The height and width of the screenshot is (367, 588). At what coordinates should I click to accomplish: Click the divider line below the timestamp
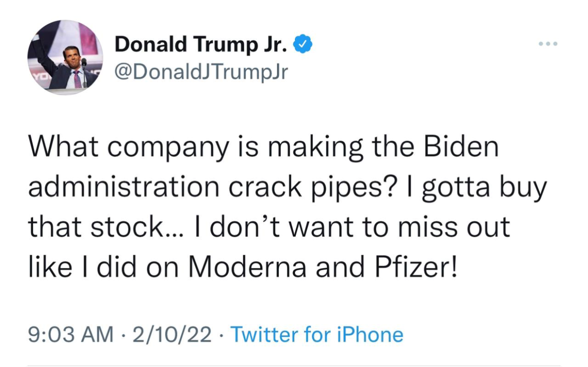pyautogui.click(x=294, y=365)
